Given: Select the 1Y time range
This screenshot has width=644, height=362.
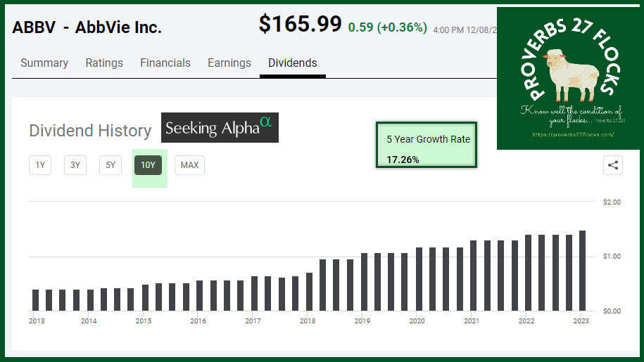Looking at the screenshot, I should (40, 166).
